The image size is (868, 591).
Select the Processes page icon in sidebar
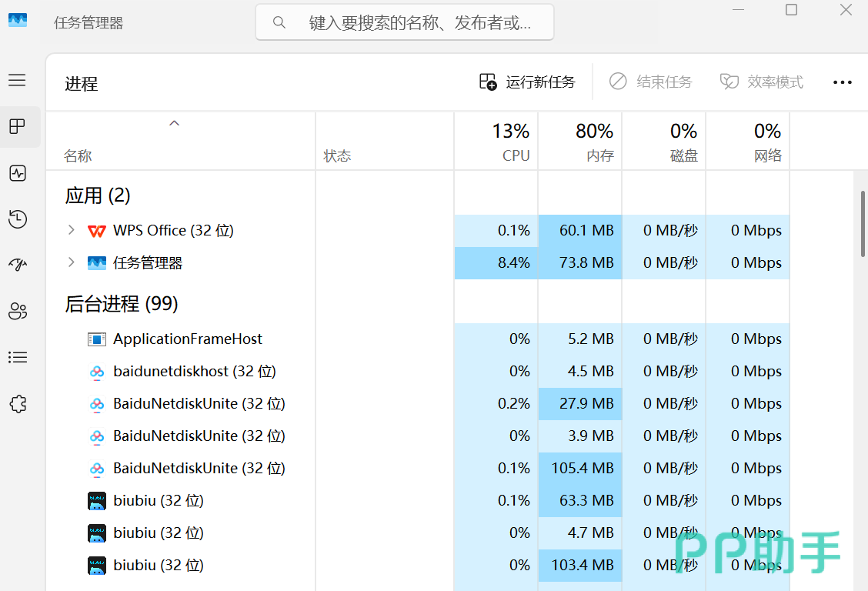pyautogui.click(x=18, y=127)
